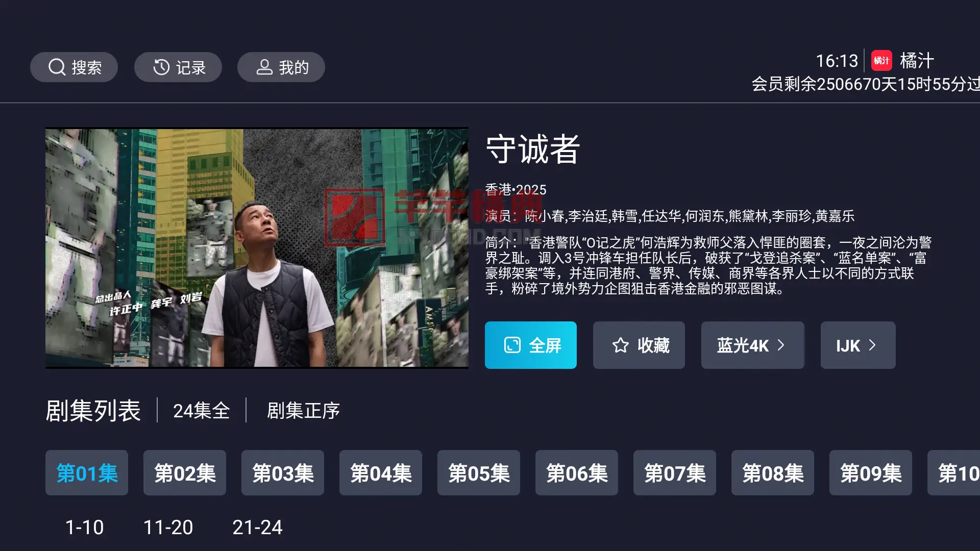The image size is (980, 551).
Task: Click the profile person icon
Action: (x=264, y=67)
